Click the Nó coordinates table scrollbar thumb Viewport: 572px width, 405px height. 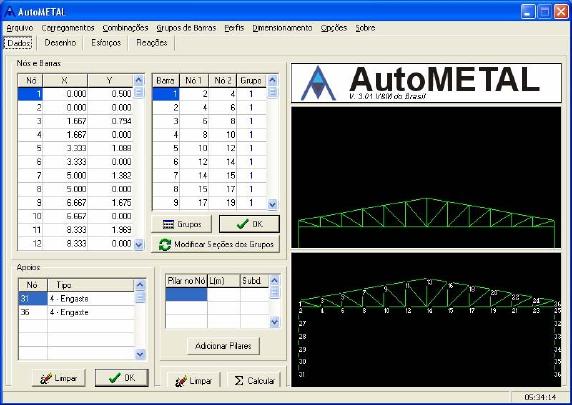tap(139, 93)
